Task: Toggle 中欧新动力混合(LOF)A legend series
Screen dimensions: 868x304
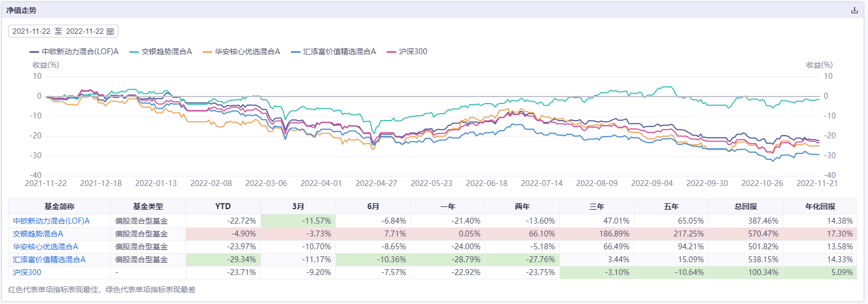Action: (x=74, y=51)
